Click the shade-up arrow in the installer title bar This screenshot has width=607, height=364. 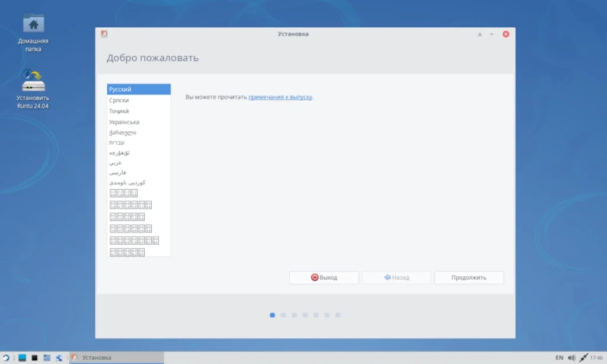click(480, 34)
